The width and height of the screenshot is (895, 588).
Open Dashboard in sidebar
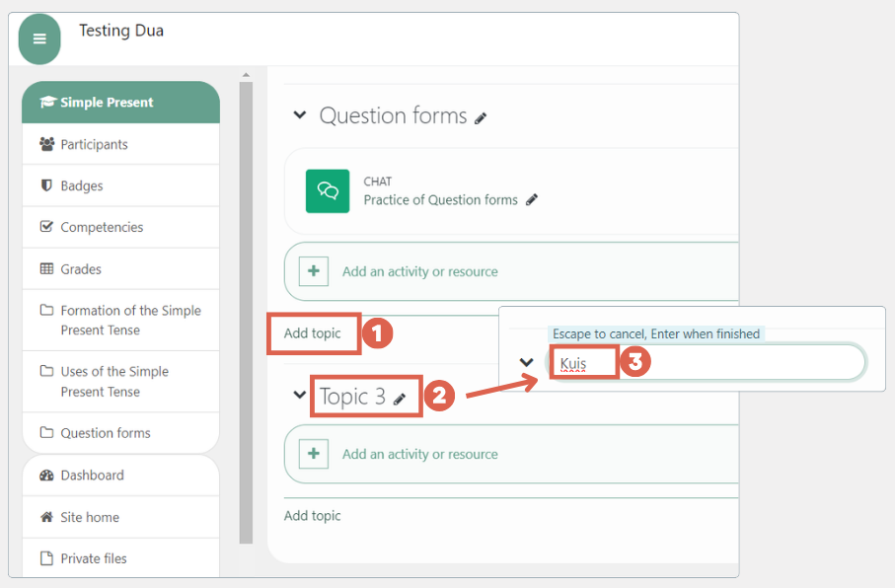click(x=120, y=475)
